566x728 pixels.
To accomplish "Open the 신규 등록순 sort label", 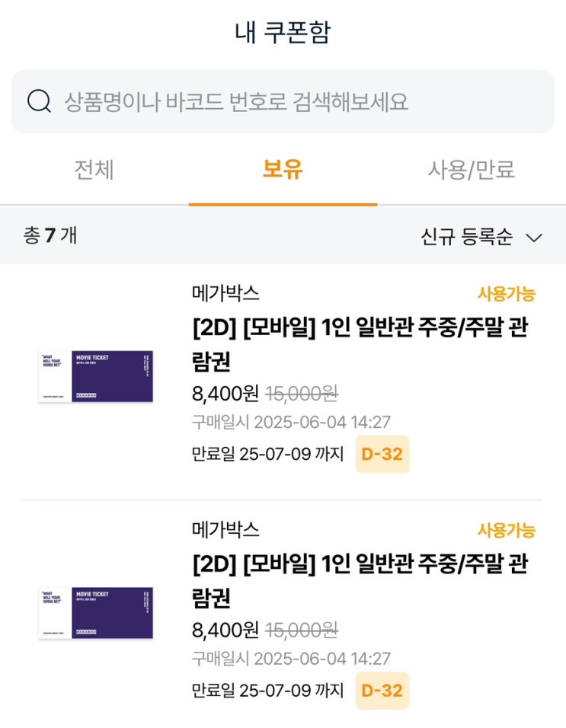I will (x=467, y=237).
